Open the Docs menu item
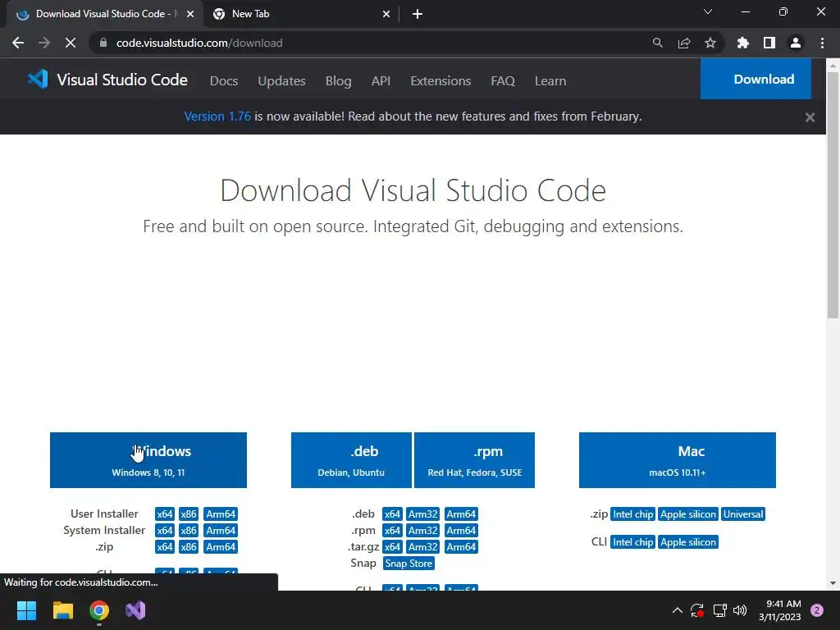Screen dimensions: 840x630 (224, 81)
